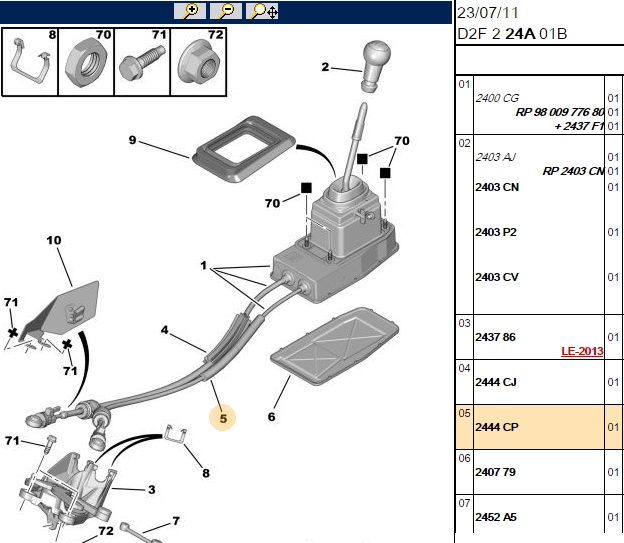Click row index 06 in parts table

tap(464, 458)
